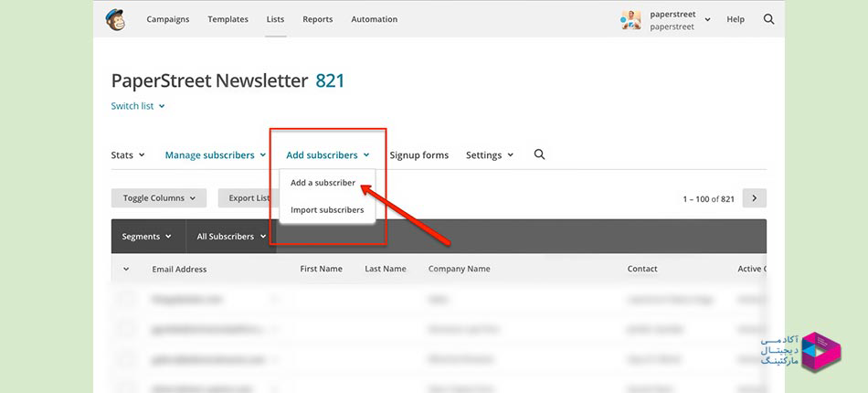Open the top-bar search magnifier
This screenshot has width=868, height=393.
[x=768, y=19]
